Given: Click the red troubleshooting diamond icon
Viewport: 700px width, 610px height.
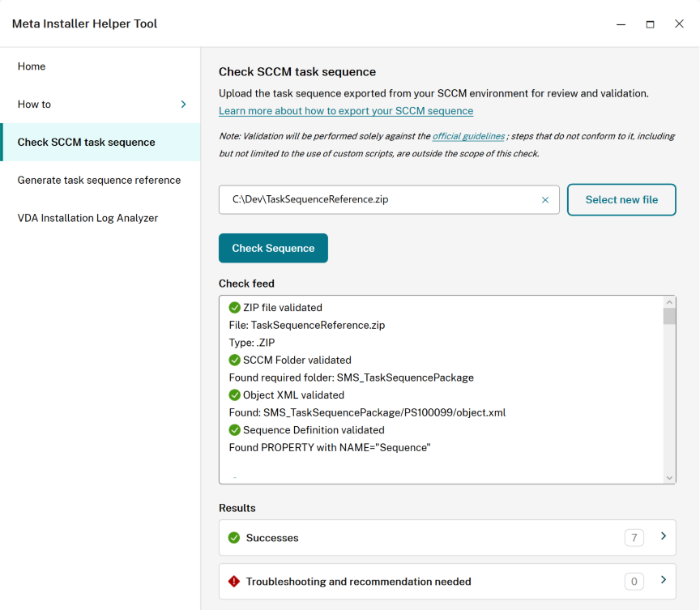Looking at the screenshot, I should click(x=234, y=581).
